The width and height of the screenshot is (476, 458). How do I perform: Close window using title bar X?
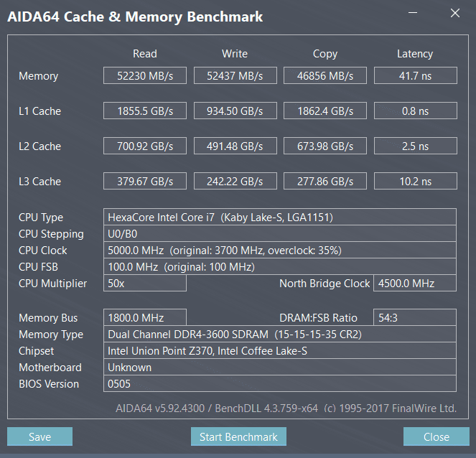[x=454, y=13]
